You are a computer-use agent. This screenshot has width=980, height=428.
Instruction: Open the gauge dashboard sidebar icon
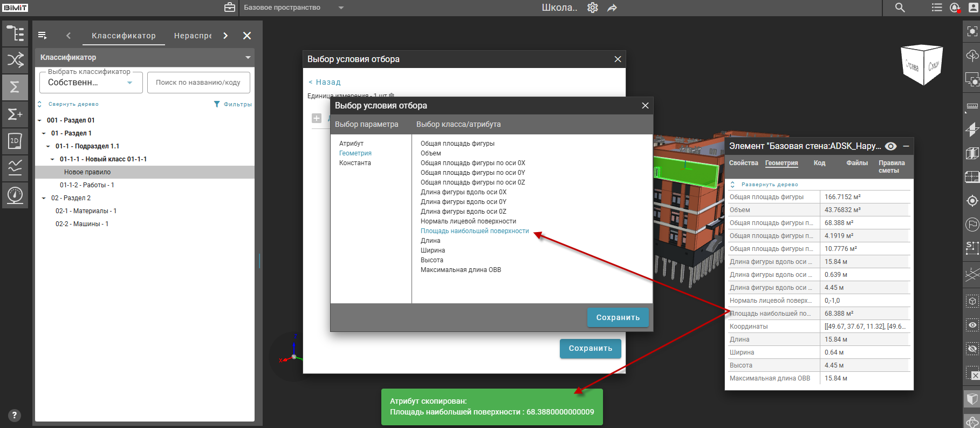(15, 194)
